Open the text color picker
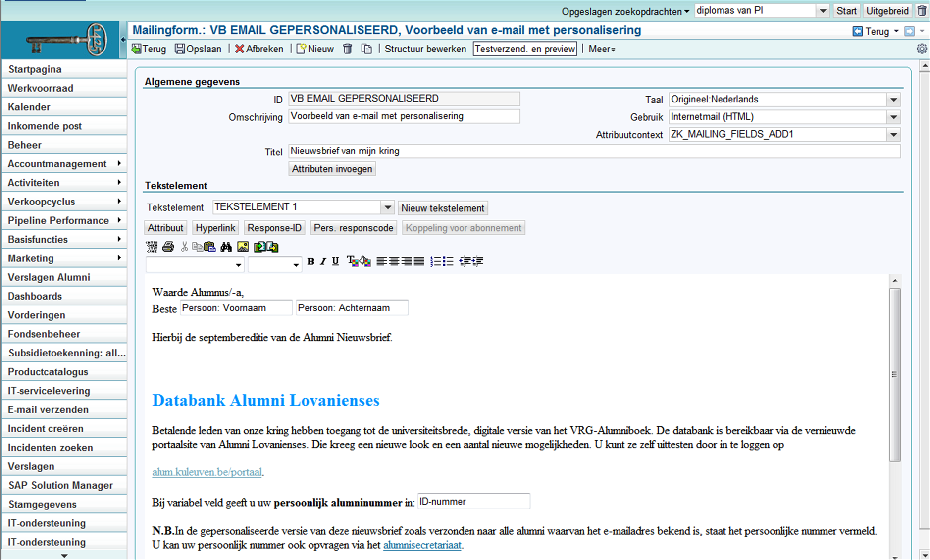The width and height of the screenshot is (930, 560). (x=352, y=261)
